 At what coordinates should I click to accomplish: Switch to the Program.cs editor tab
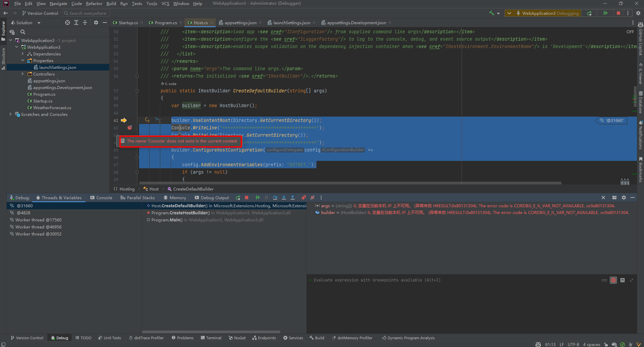tap(165, 23)
